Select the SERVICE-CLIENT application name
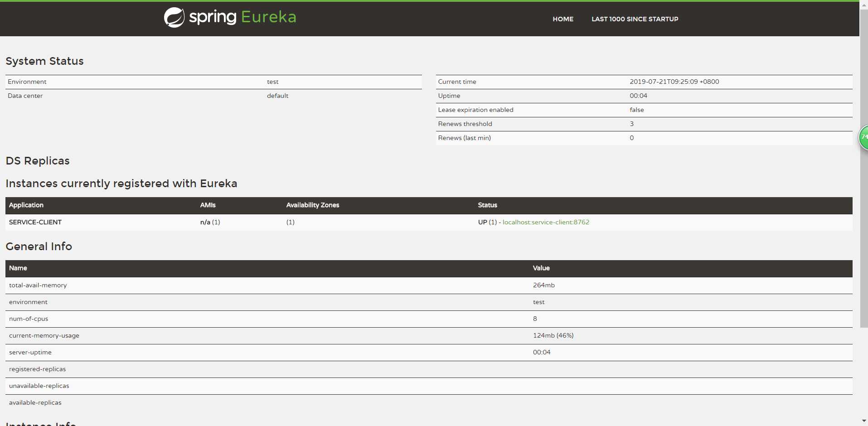The width and height of the screenshot is (868, 426). [35, 222]
